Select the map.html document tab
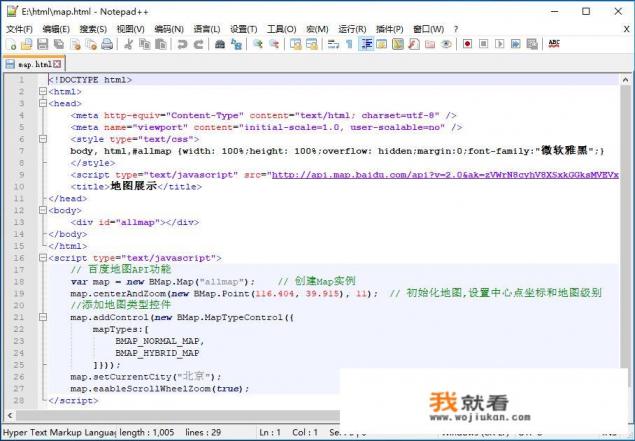Viewport: 635px width, 441px height. coord(35,64)
